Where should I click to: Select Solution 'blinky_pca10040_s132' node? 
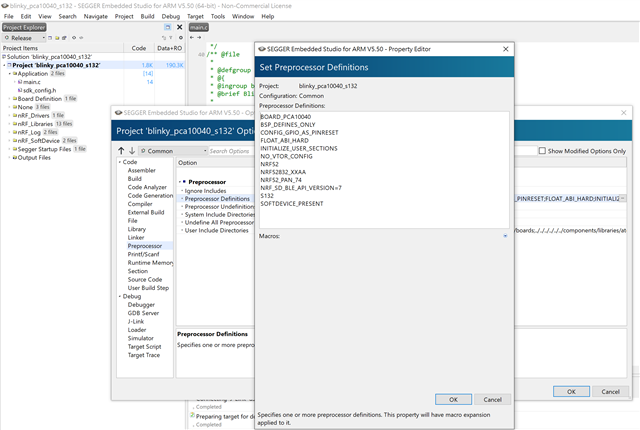pos(49,57)
